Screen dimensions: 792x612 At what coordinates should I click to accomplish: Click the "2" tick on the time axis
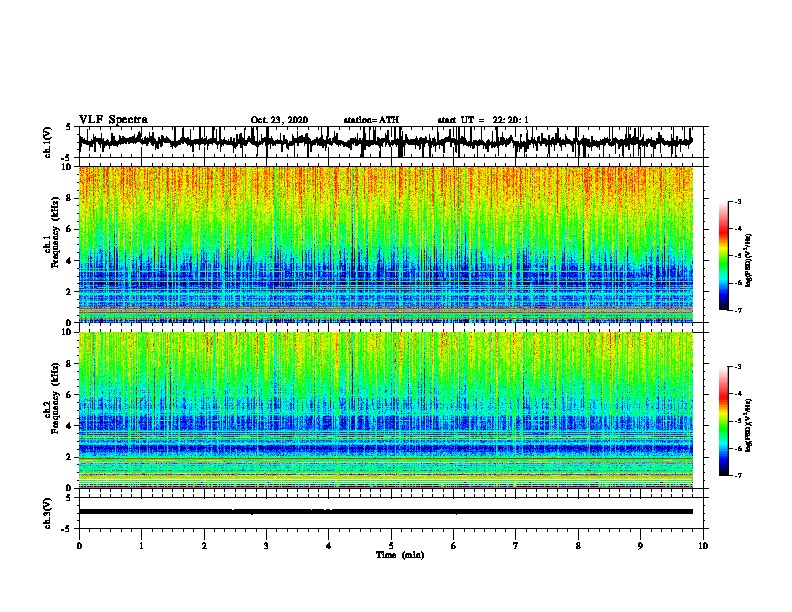pyautogui.click(x=204, y=546)
